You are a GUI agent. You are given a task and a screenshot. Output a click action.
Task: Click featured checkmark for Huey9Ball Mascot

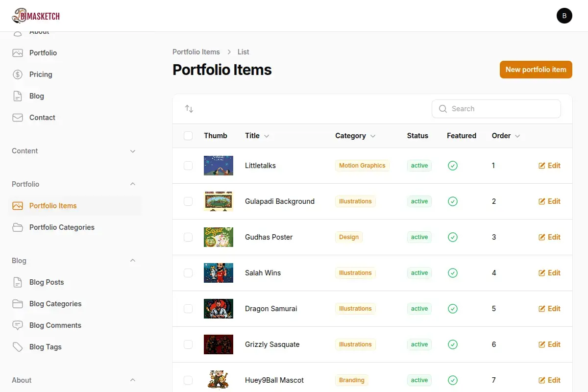click(x=453, y=380)
